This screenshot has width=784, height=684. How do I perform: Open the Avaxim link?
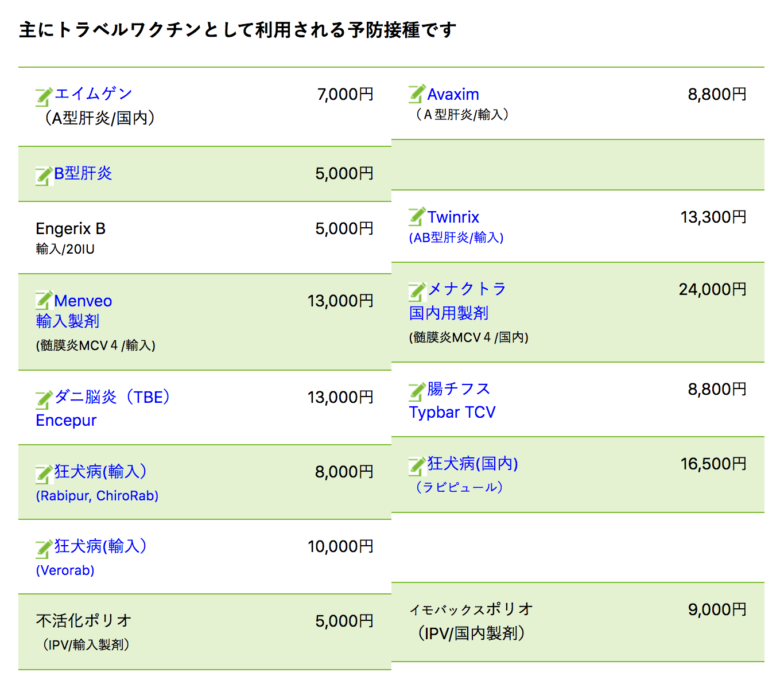(453, 94)
